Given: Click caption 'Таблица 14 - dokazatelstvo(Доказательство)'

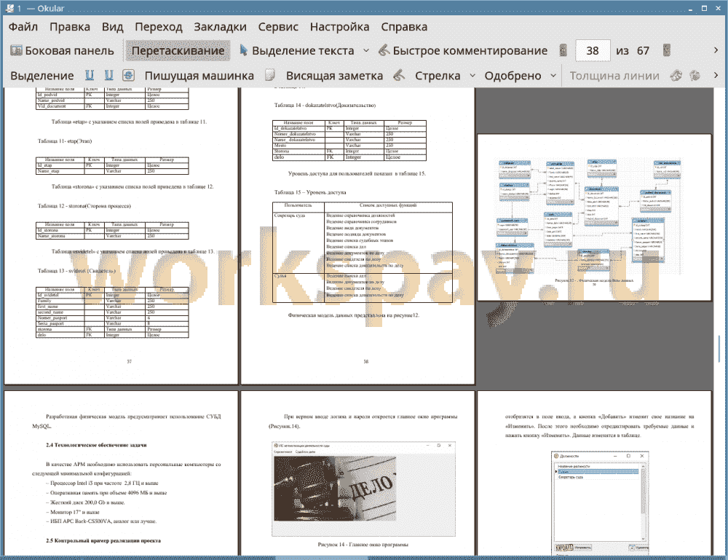Looking at the screenshot, I should point(325,106).
